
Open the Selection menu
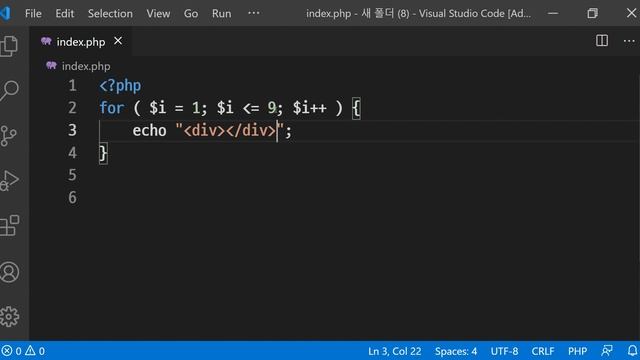(110, 13)
